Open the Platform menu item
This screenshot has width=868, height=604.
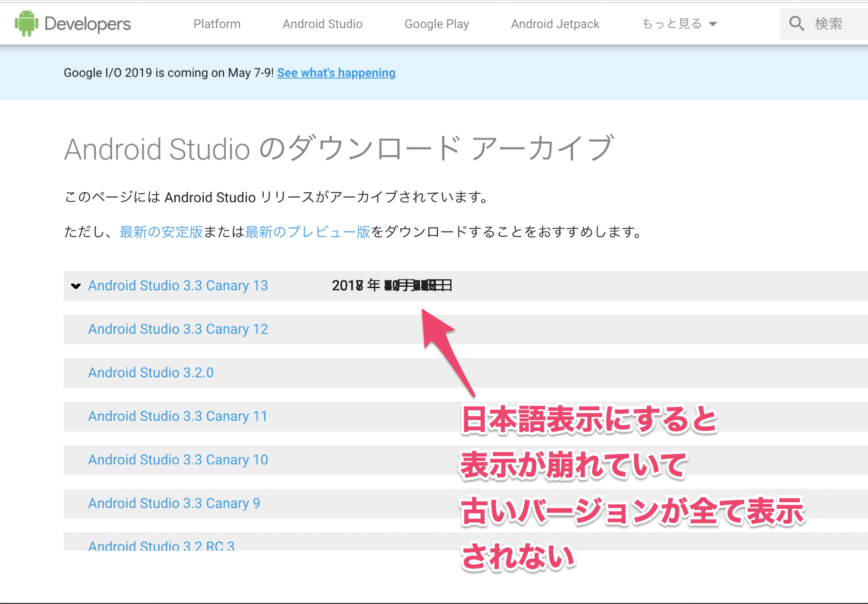217,24
